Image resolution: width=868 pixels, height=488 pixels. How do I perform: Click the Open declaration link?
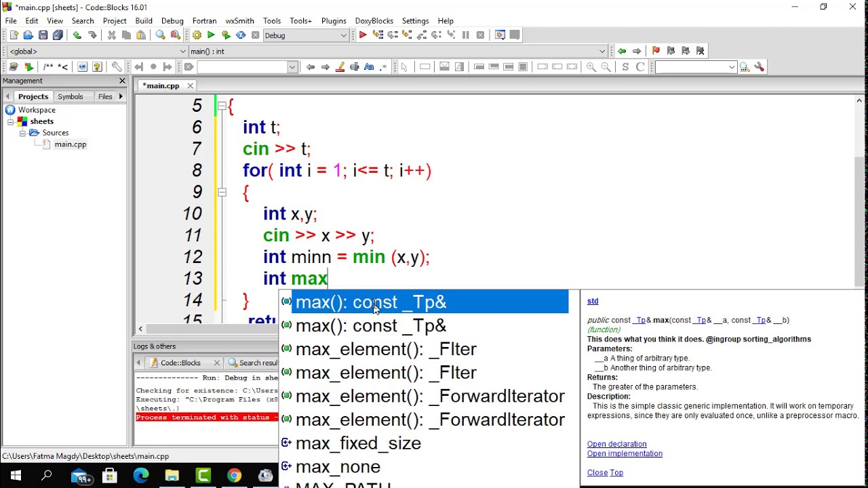click(x=617, y=444)
